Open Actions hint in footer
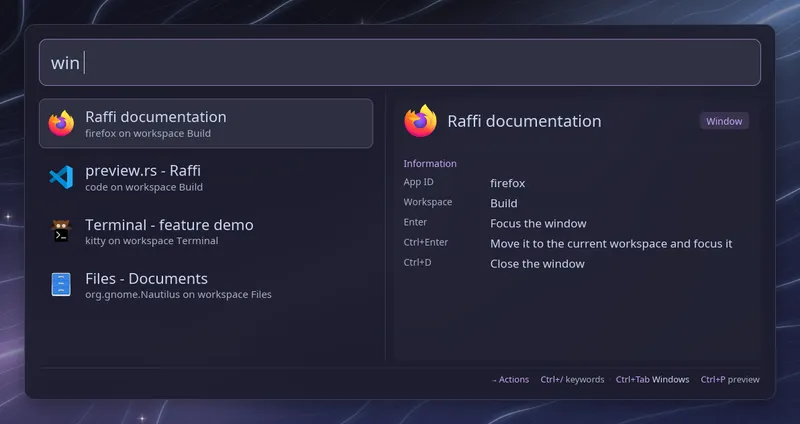 pyautogui.click(x=510, y=380)
